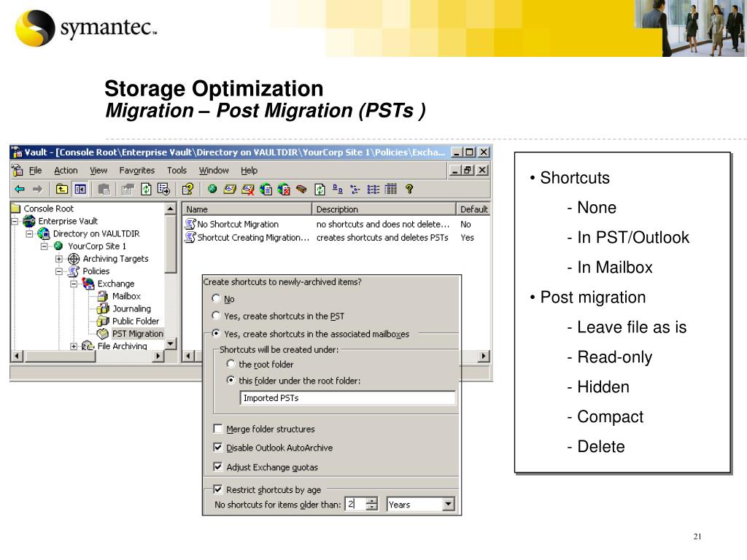The image size is (747, 560).
Task: Click the yellow mailbox toolbar icon
Action: pyautogui.click(x=230, y=189)
